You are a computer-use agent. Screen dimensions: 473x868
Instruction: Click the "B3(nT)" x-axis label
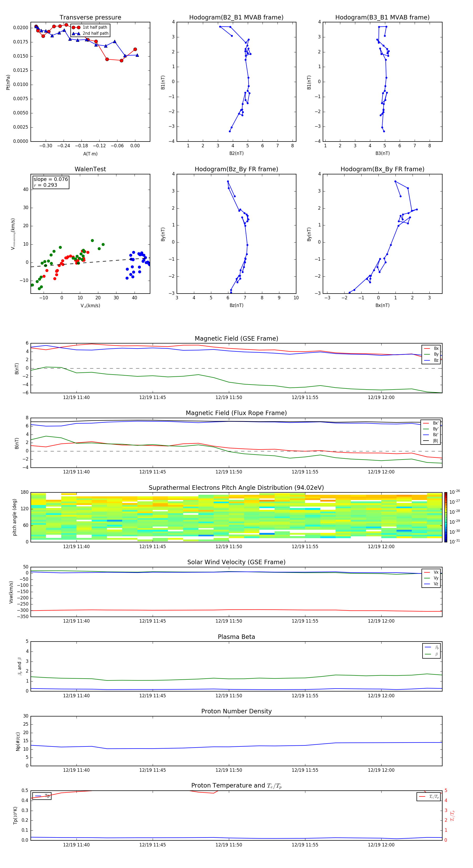click(382, 153)
